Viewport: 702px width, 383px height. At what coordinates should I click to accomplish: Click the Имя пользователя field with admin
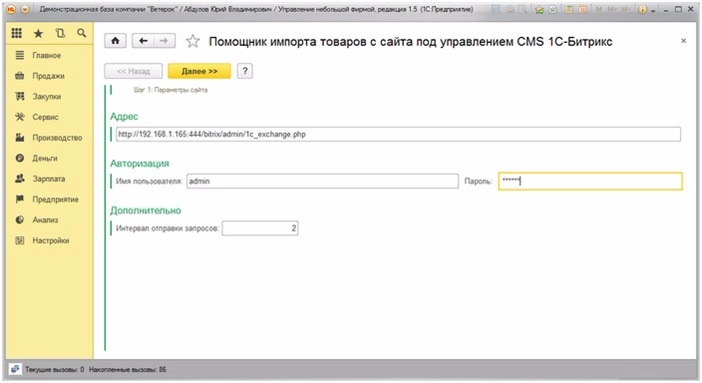tap(322, 181)
